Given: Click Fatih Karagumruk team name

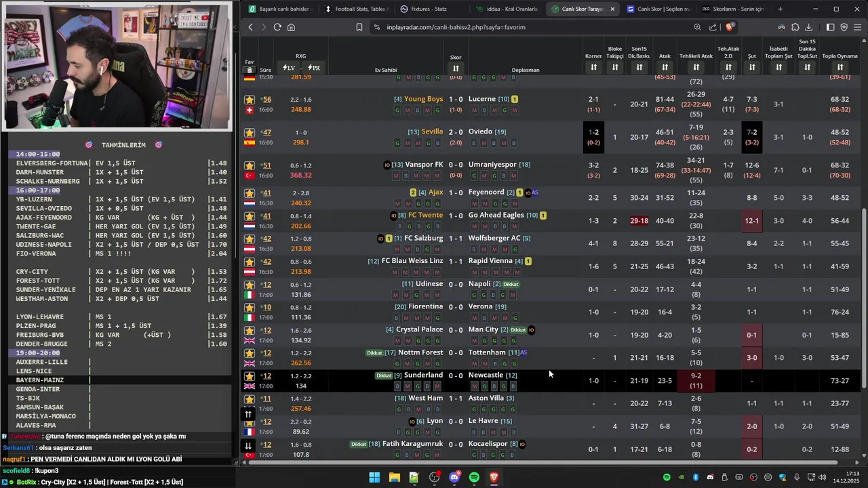Looking at the screenshot, I should 412,444.
